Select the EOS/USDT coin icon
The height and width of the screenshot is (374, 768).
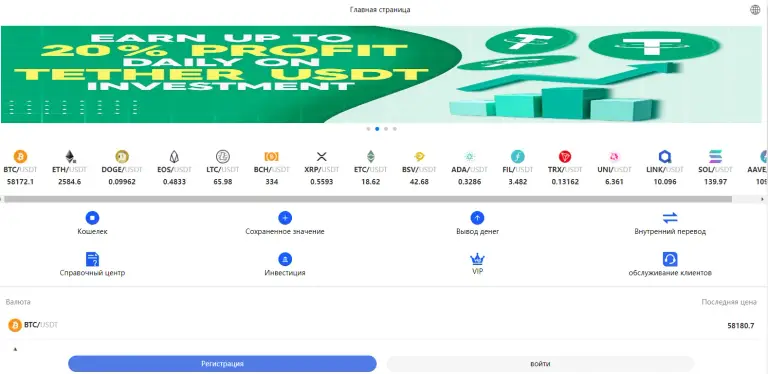pos(174,157)
